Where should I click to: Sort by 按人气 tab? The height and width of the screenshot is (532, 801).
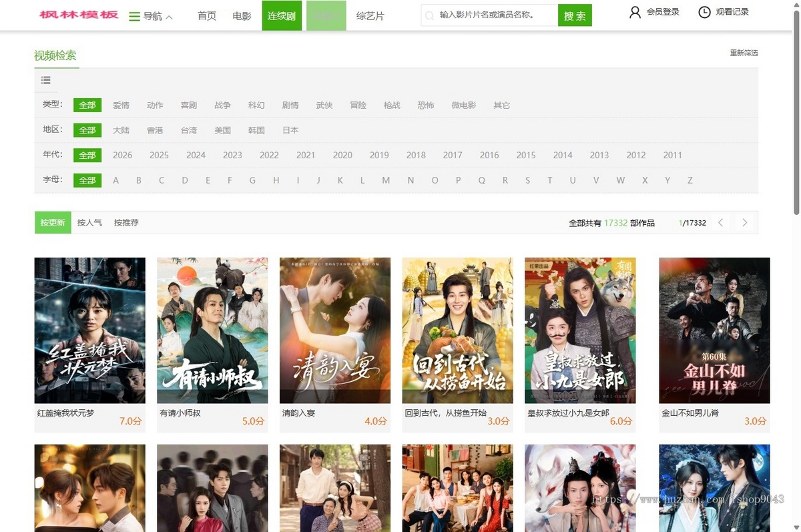click(89, 223)
